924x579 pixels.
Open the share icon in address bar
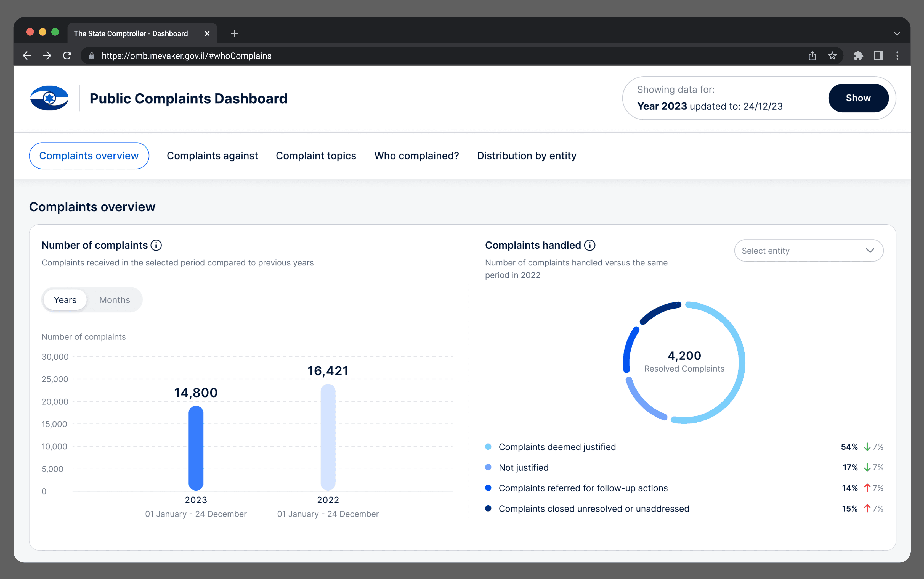tap(812, 56)
